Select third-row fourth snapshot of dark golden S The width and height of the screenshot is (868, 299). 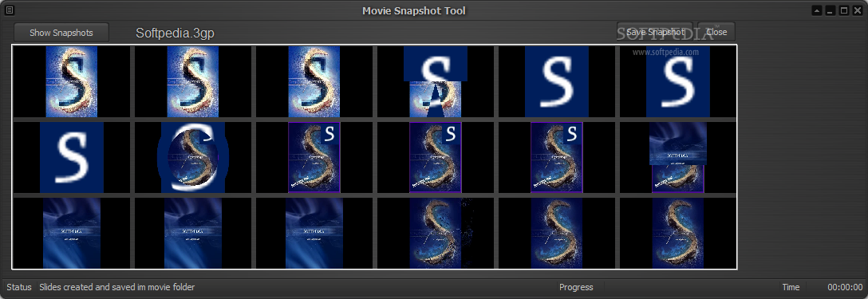(435, 233)
